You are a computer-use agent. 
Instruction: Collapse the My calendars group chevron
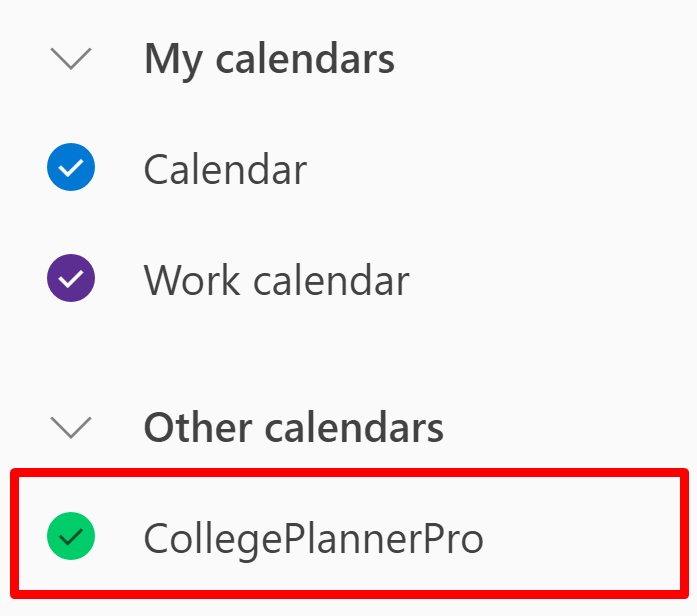click(x=71, y=59)
